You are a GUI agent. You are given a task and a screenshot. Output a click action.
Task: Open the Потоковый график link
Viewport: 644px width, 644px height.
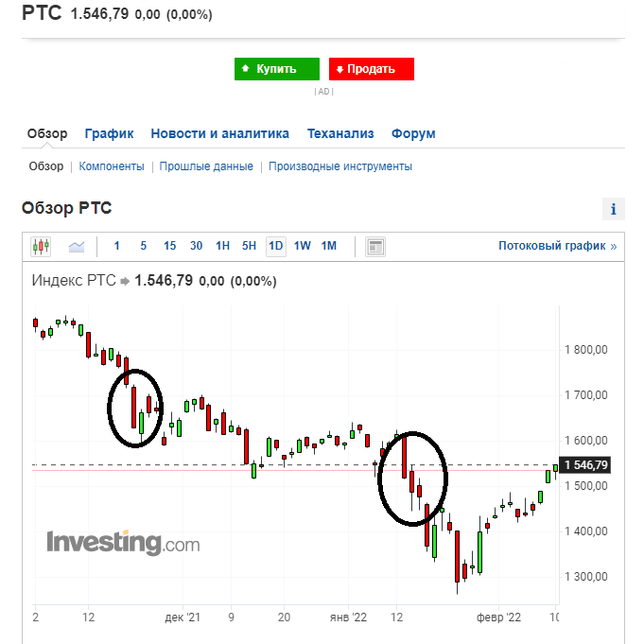pyautogui.click(x=557, y=246)
